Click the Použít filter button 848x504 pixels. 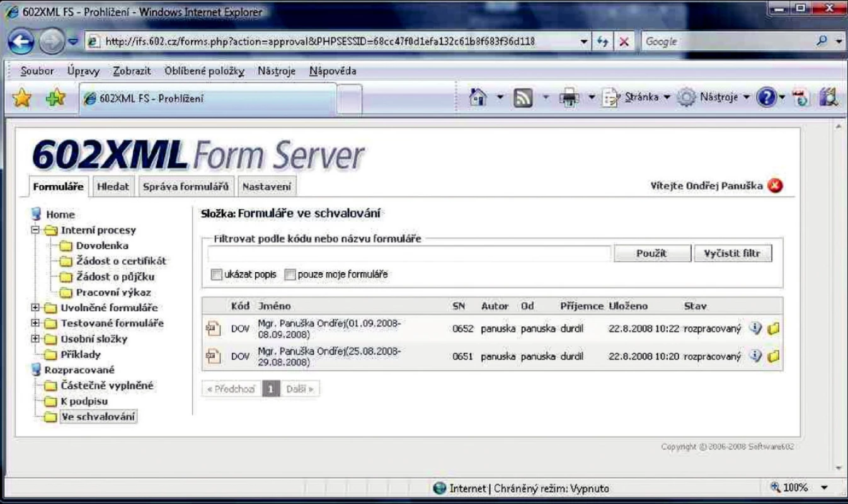click(651, 253)
